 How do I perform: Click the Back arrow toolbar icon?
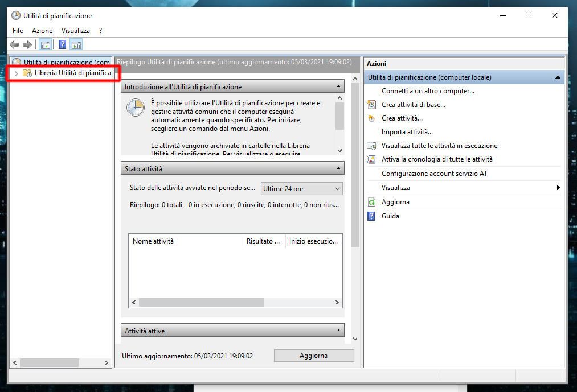14,45
